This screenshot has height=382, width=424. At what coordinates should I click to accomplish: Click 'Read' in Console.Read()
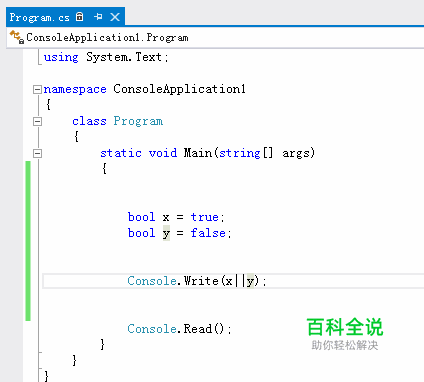(198, 329)
